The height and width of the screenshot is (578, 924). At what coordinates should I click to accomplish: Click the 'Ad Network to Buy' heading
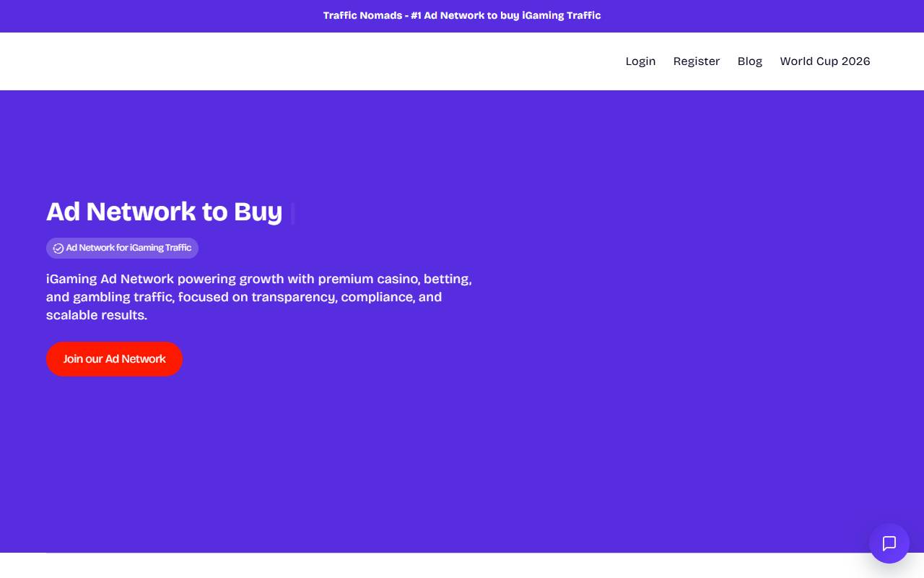coord(165,212)
